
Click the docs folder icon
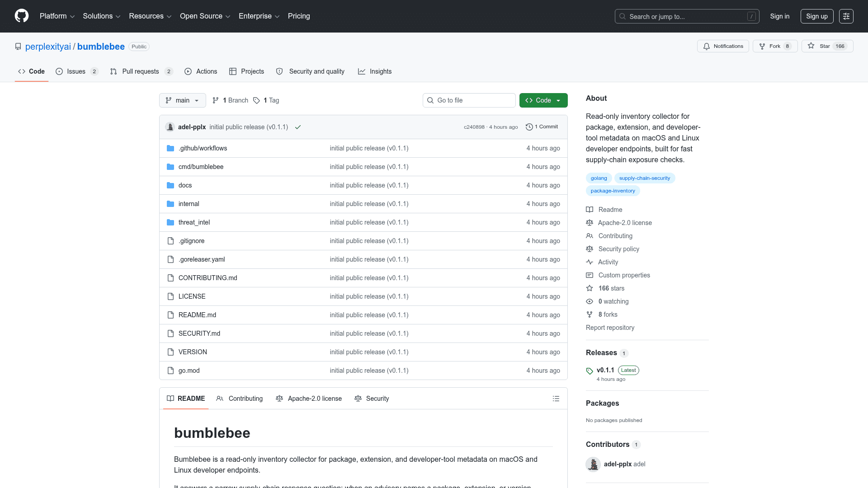point(170,185)
